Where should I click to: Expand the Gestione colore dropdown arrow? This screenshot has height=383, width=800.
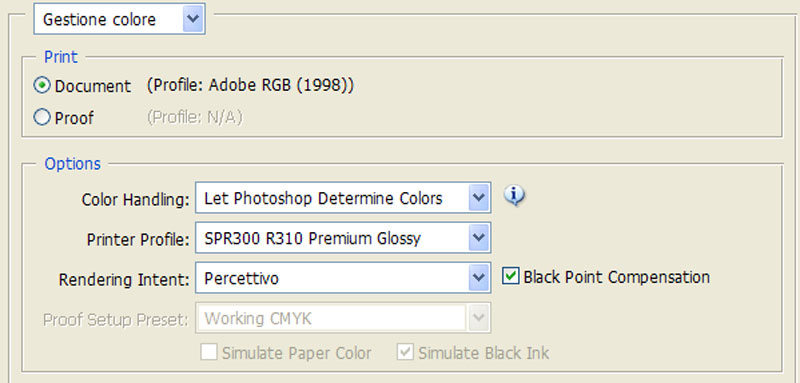click(193, 19)
